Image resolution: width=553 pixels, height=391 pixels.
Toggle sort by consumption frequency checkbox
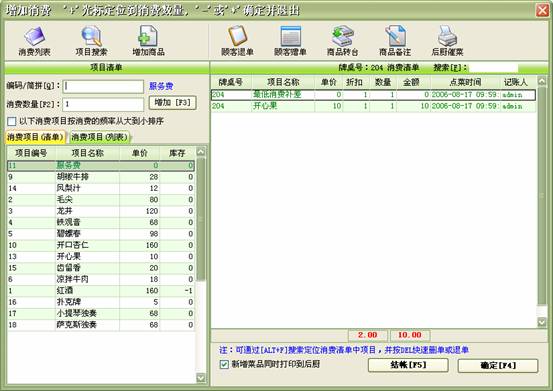[12, 121]
